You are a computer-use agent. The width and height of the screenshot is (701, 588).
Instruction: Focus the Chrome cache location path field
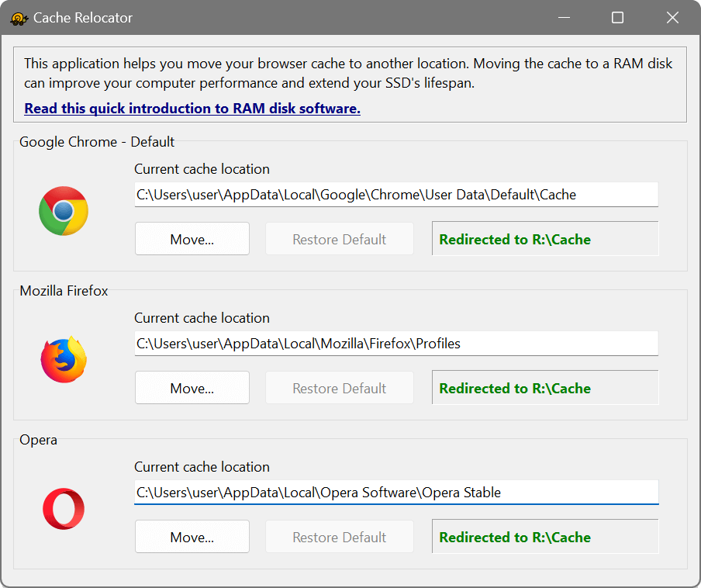point(396,195)
